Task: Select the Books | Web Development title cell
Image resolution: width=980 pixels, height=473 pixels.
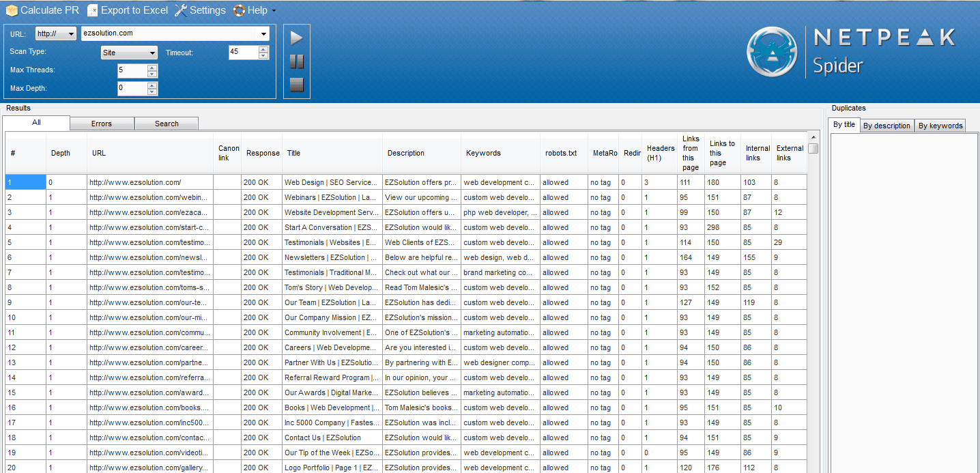Action: 332,407
